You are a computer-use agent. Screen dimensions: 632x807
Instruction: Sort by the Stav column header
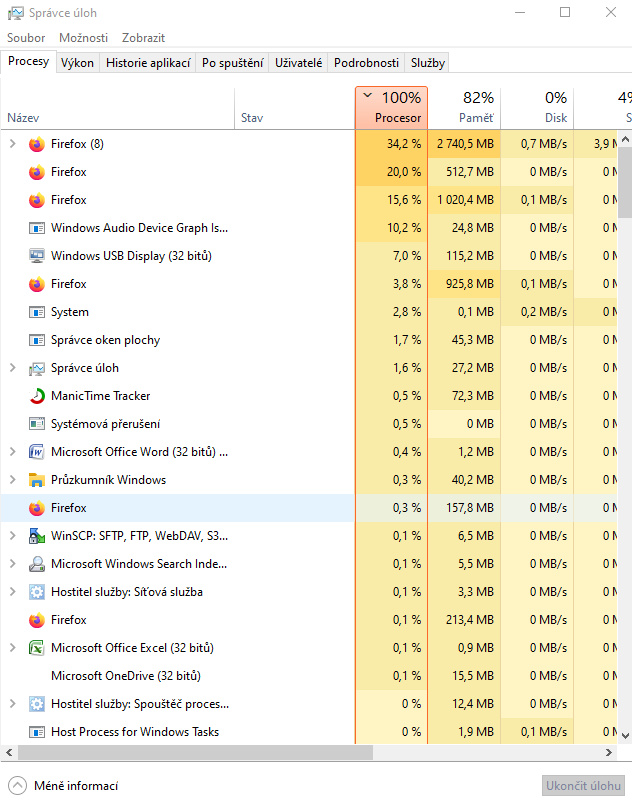295,108
